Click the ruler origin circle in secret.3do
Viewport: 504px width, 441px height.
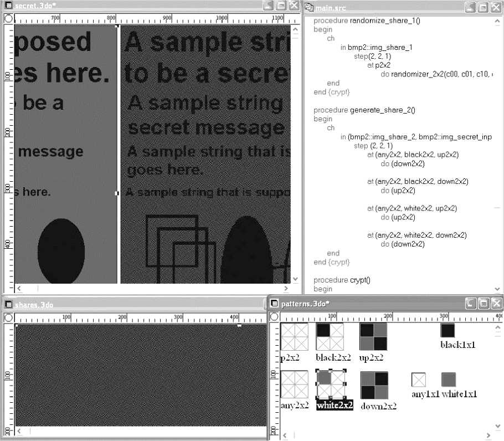pyautogui.click(x=9, y=19)
